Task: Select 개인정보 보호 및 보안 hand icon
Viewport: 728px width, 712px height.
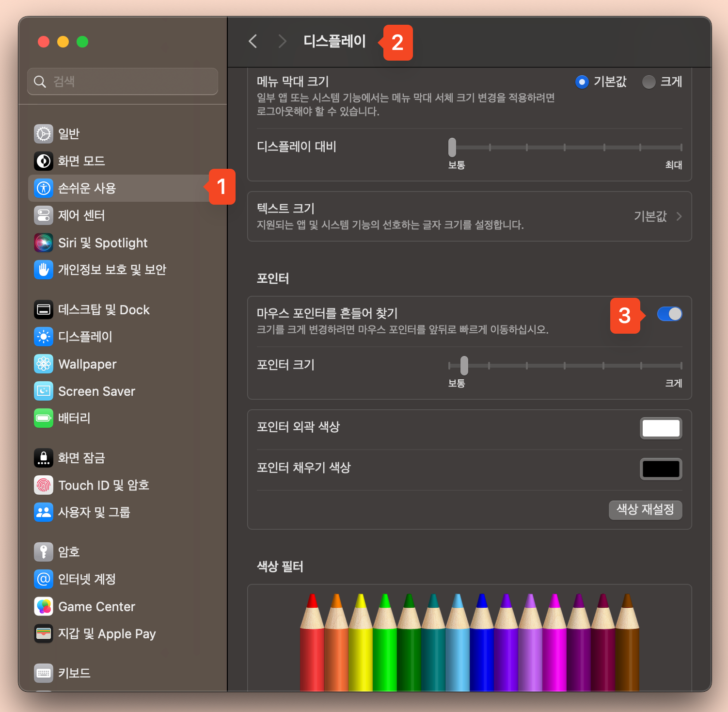Action: (44, 270)
